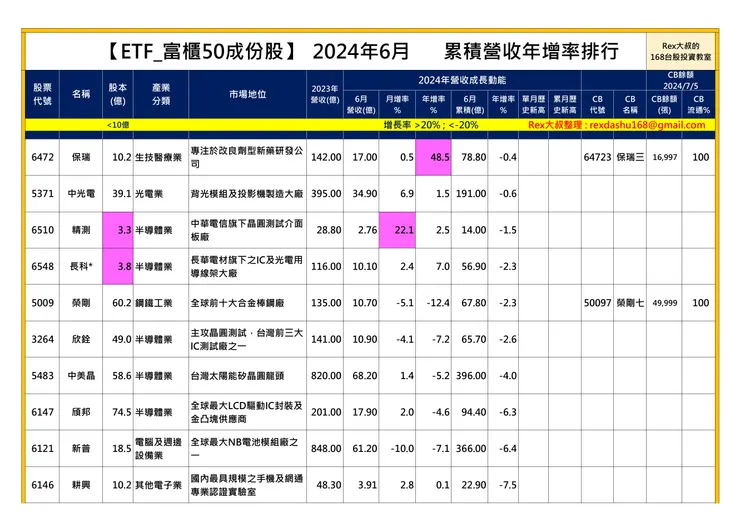Click stock code 6548
The image size is (740, 523).
coord(42,266)
